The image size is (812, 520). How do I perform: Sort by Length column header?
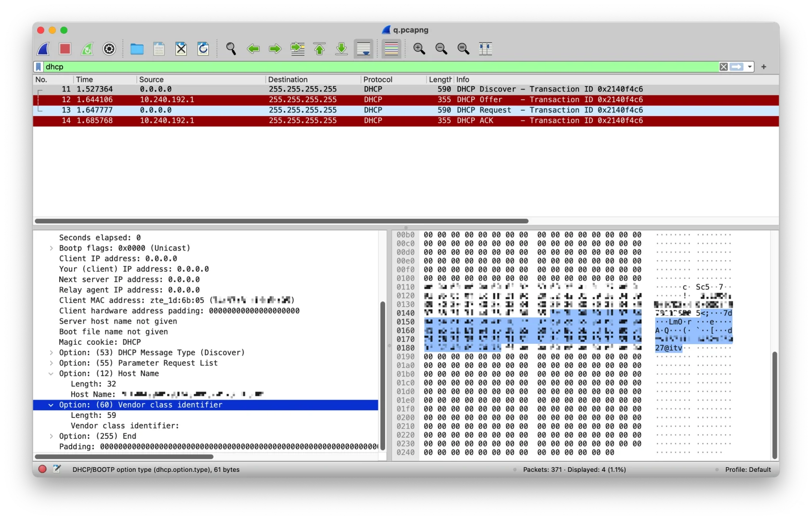pyautogui.click(x=440, y=79)
